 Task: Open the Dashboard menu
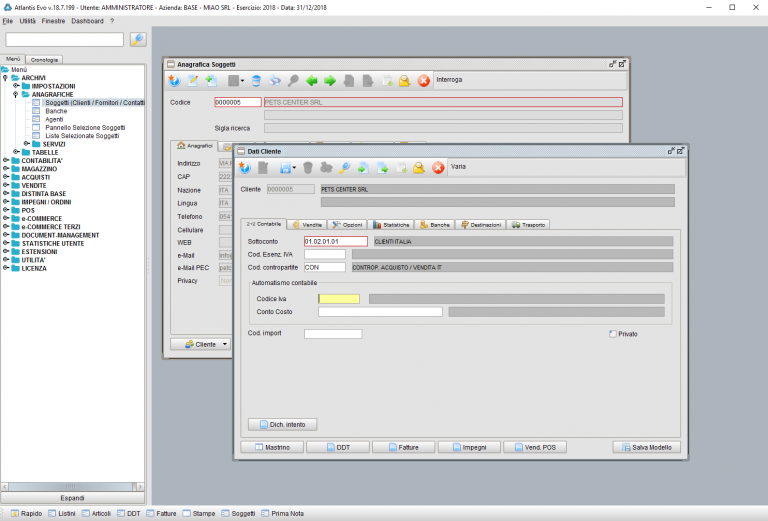87,21
